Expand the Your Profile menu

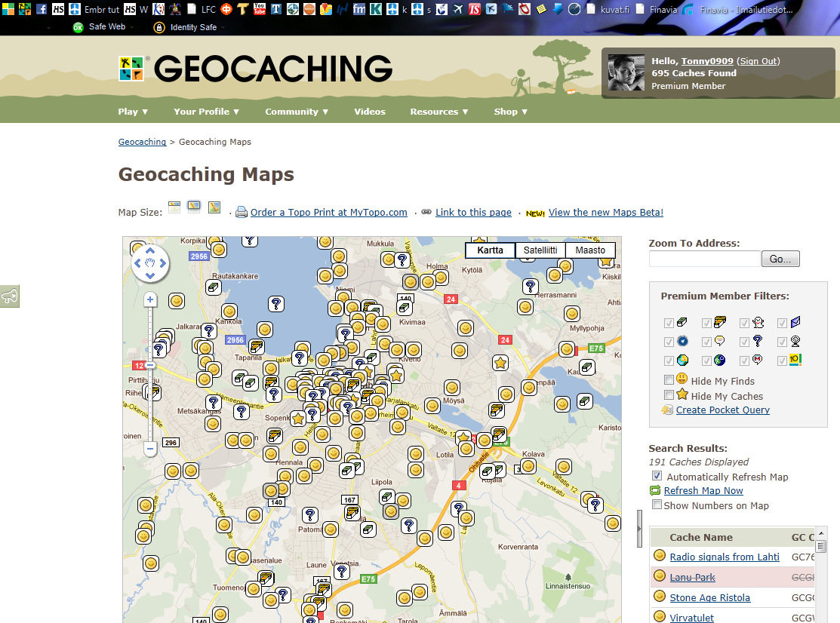click(x=206, y=112)
